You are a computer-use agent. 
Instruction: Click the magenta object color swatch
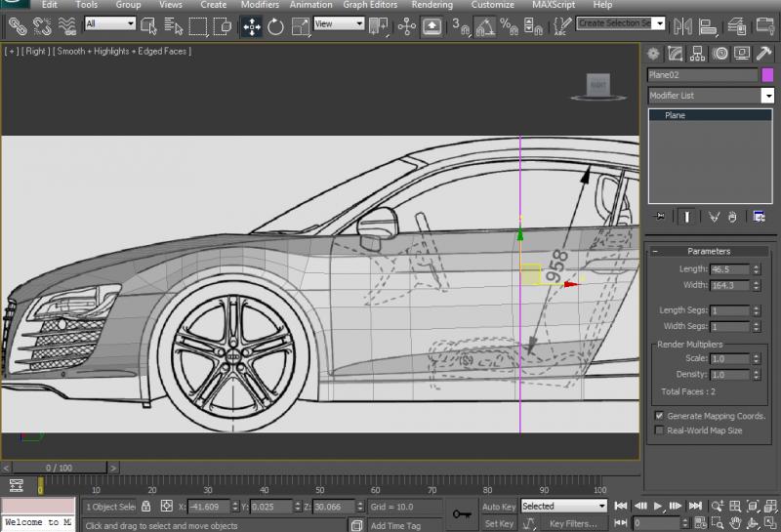pyautogui.click(x=767, y=75)
